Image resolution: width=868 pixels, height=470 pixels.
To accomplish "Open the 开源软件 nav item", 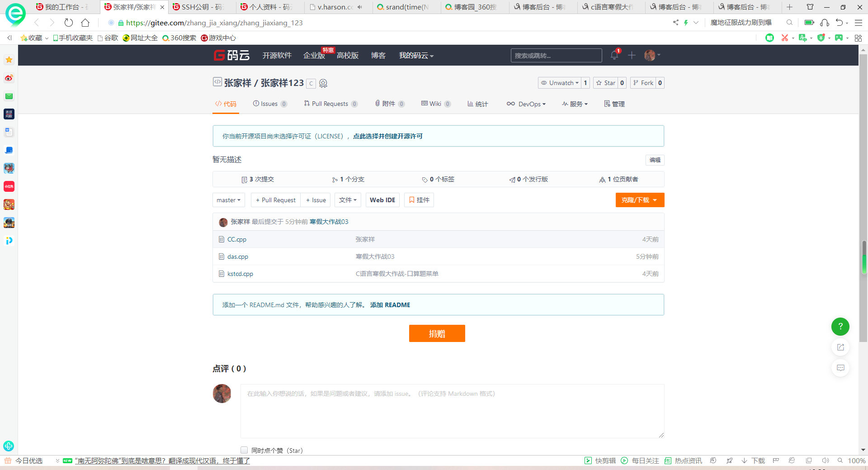I will [x=277, y=55].
